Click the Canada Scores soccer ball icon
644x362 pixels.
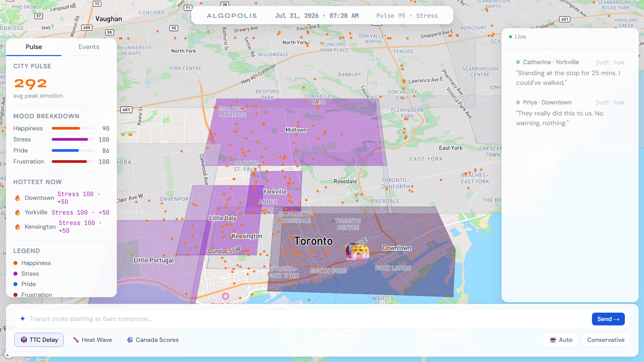coord(130,340)
